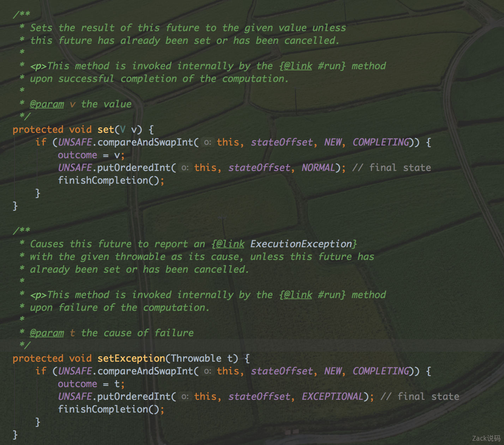The width and height of the screenshot is (504, 445).
Task: Click the NORMAL constant in putOrderedInt call
Action: (x=318, y=168)
